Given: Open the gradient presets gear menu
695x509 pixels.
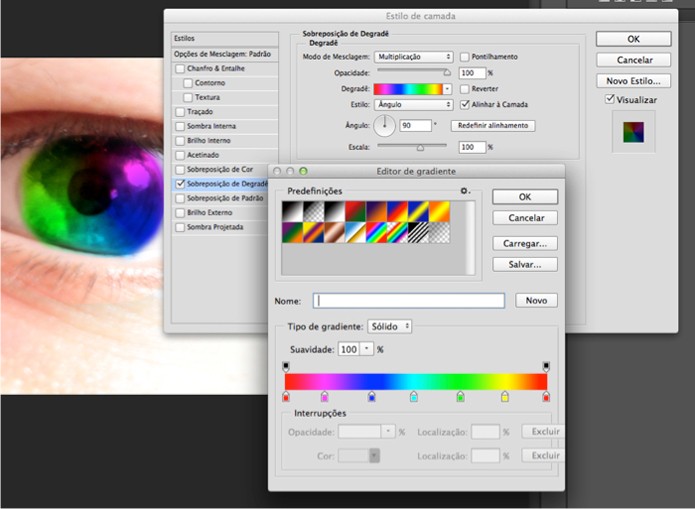Looking at the screenshot, I should [x=464, y=190].
